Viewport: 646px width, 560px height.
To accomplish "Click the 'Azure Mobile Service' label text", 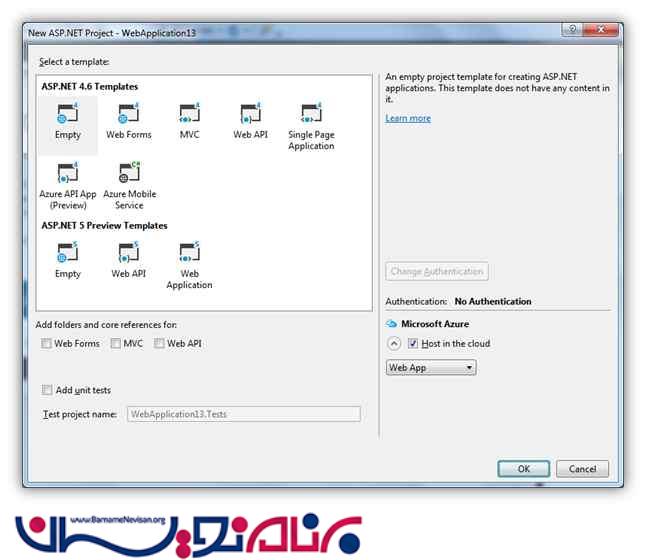I will [129, 199].
